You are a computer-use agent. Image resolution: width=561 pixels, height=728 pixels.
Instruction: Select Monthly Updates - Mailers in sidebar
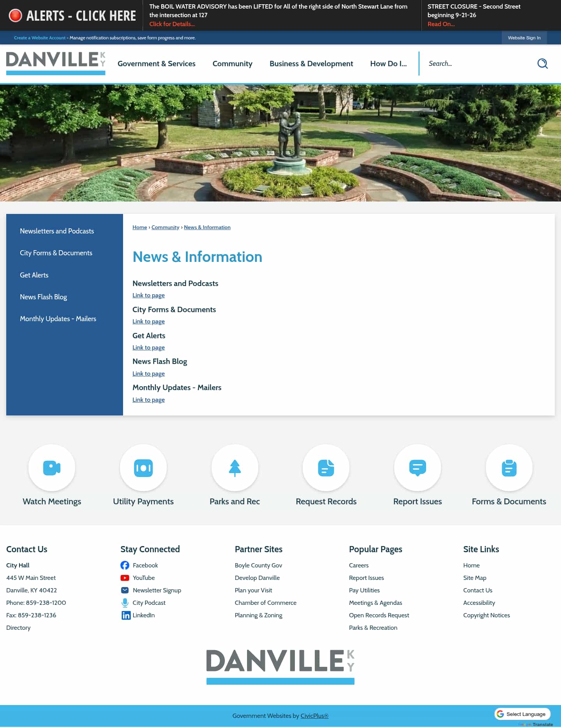[x=58, y=319]
